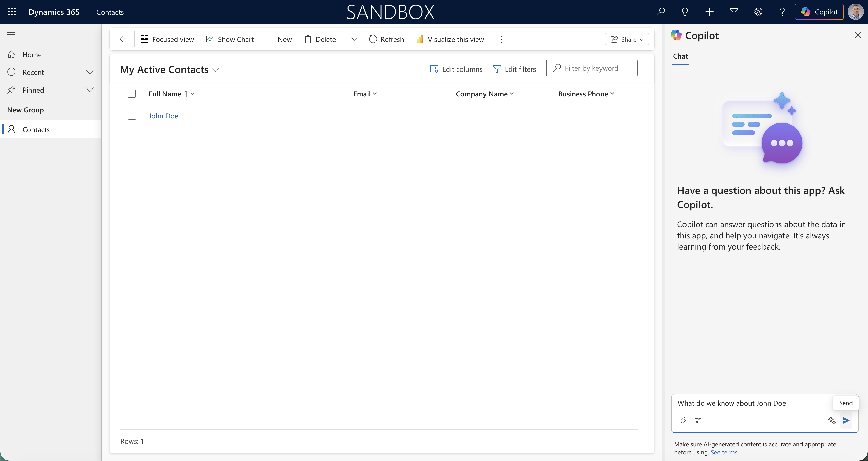The image size is (868, 461).
Task: Open Recent in the sidebar
Action: point(33,72)
